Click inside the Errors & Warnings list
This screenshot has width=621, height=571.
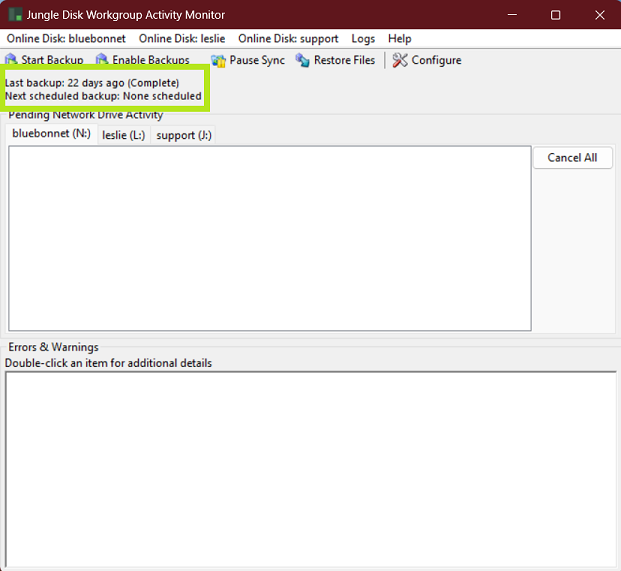(311, 469)
